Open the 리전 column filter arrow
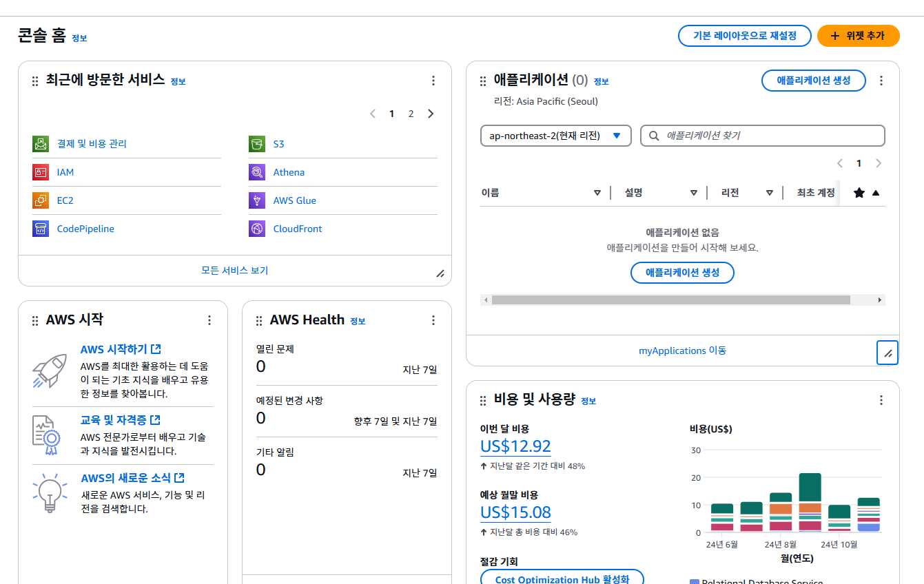Screen dimensions: 924x584 click(x=770, y=193)
